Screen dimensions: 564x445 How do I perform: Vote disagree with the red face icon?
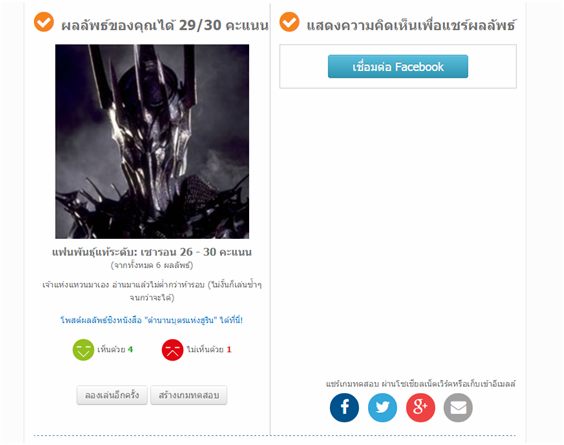tap(172, 350)
